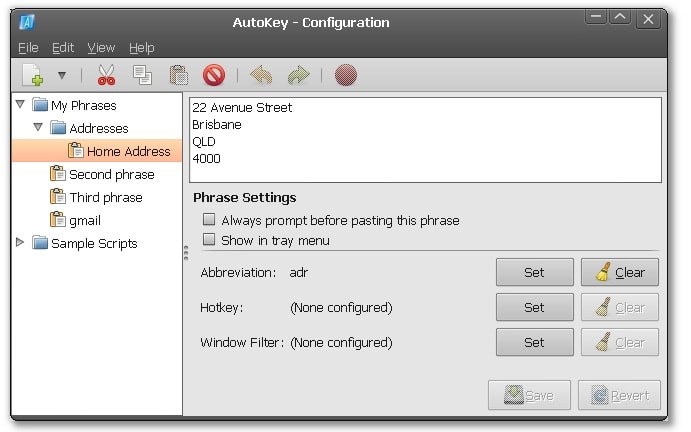
Task: Enable Always prompt before pasting this phrase
Action: pos(209,219)
